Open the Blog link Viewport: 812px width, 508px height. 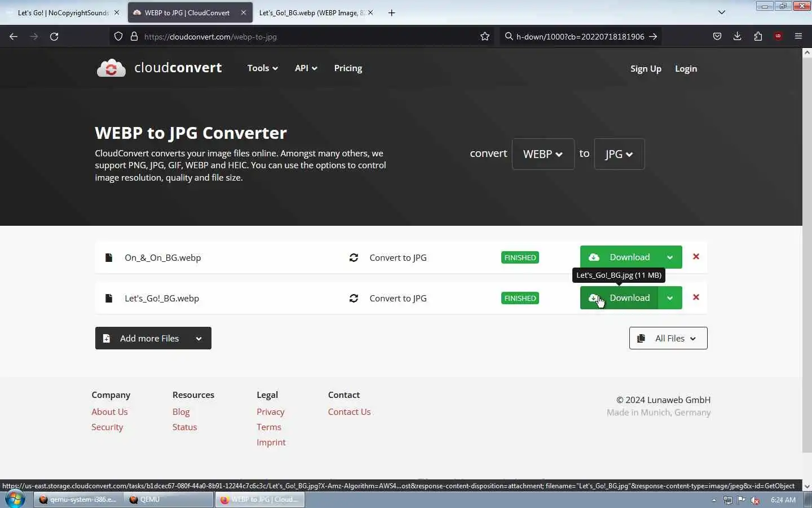[181, 412]
